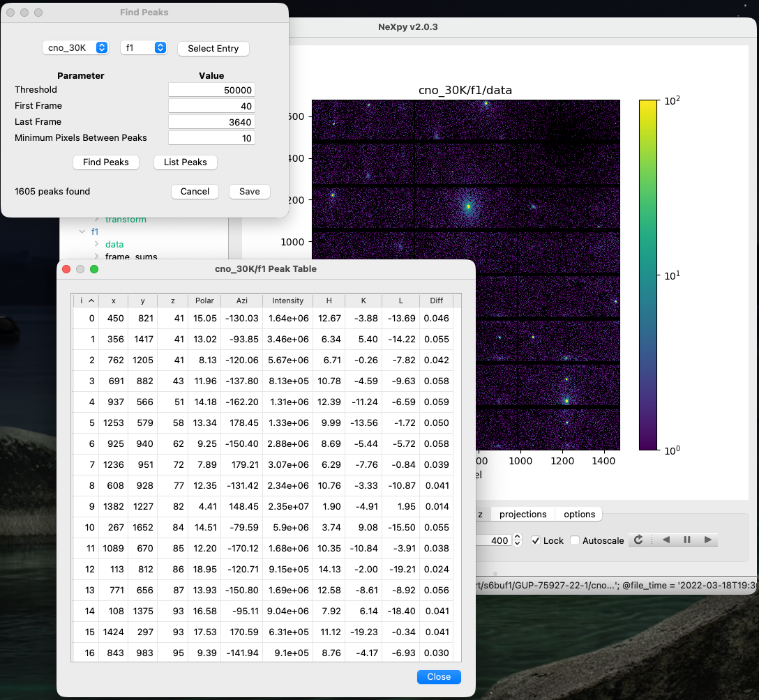Play frames forward with right arrow
Screen dimensions: 759x700
coord(707,540)
